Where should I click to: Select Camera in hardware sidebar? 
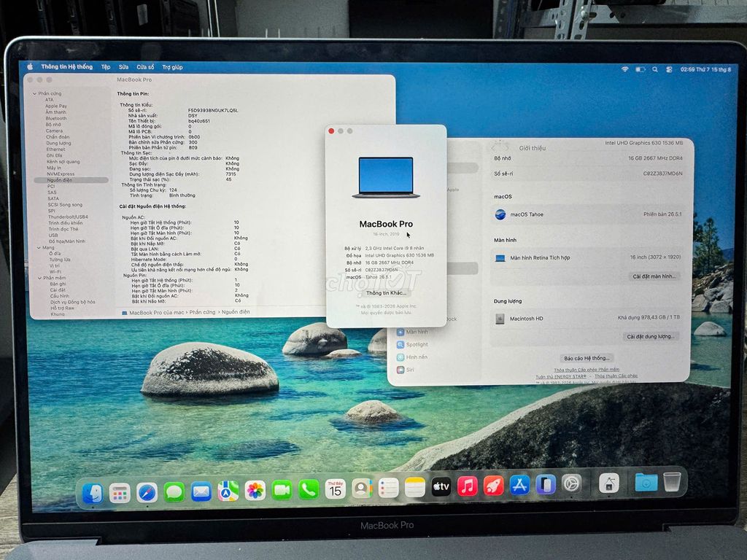pos(54,131)
